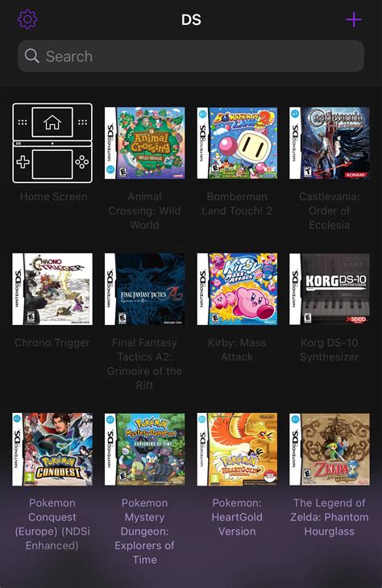Tap The Legend of Zelda: Phantom Hourglass label
The height and width of the screenshot is (588, 382).
[329, 517]
